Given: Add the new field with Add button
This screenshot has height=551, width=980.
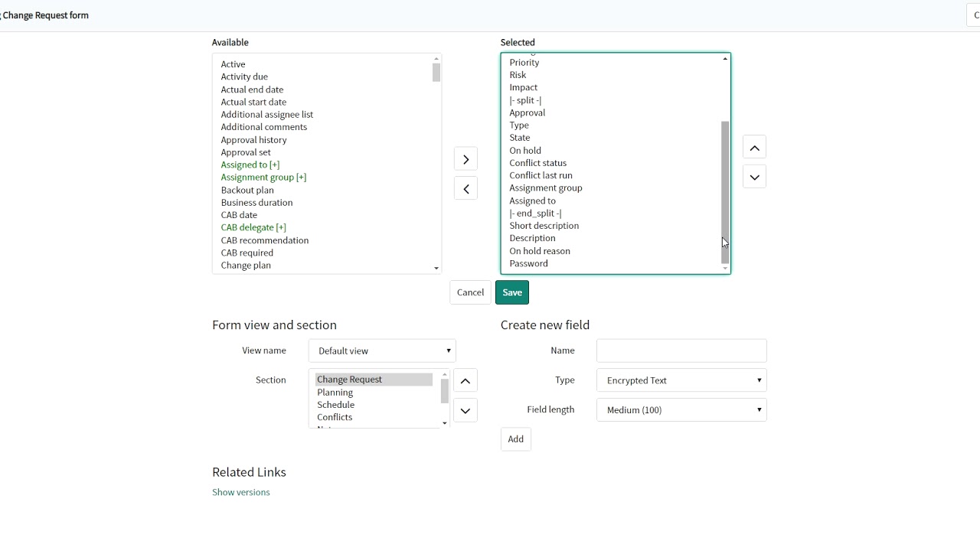Looking at the screenshot, I should (515, 439).
